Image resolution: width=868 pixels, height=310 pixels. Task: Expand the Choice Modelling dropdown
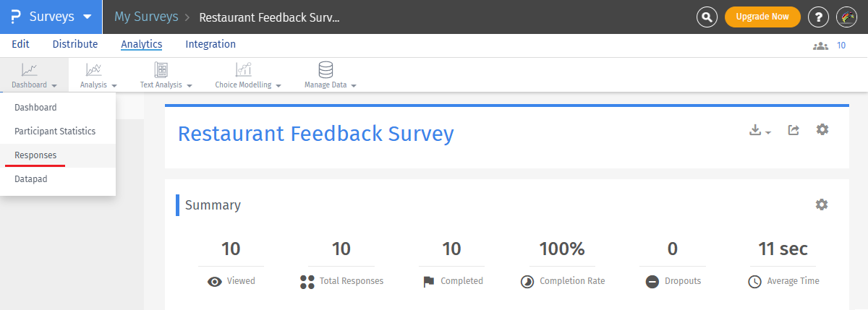[x=247, y=85]
